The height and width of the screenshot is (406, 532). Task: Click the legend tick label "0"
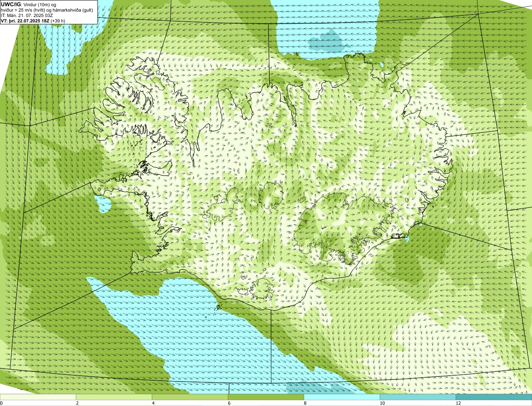1,403
